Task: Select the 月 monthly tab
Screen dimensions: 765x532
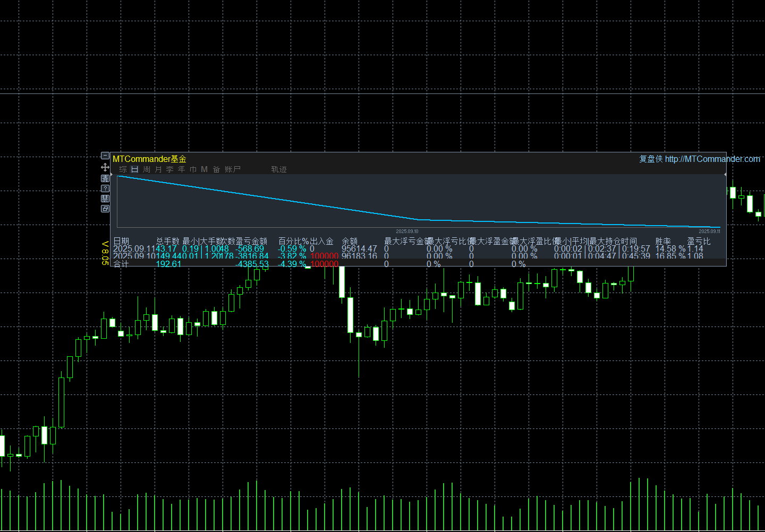Action: 158,169
